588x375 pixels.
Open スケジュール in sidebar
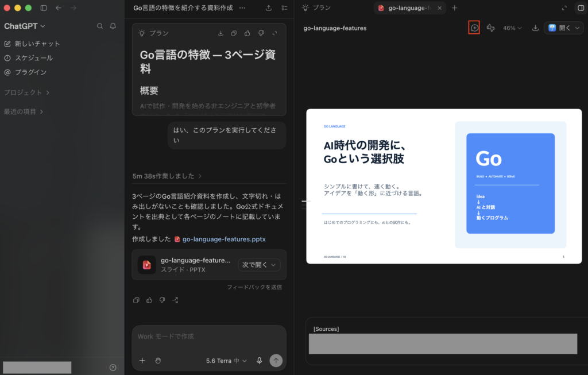[29, 58]
